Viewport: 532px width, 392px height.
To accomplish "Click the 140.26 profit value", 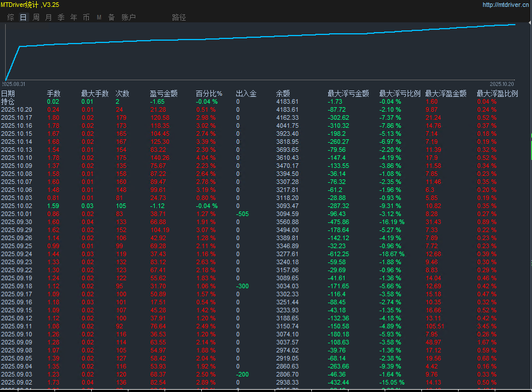I will point(160,158).
